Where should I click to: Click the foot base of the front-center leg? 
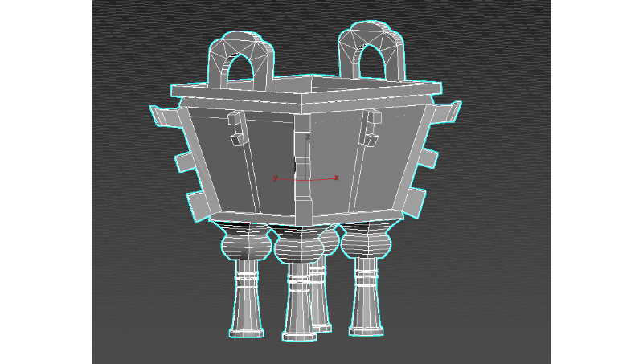tap(299, 336)
